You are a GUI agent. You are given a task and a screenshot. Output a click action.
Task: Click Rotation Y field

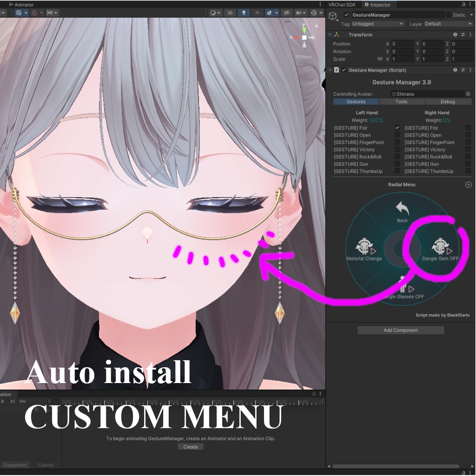pos(433,51)
